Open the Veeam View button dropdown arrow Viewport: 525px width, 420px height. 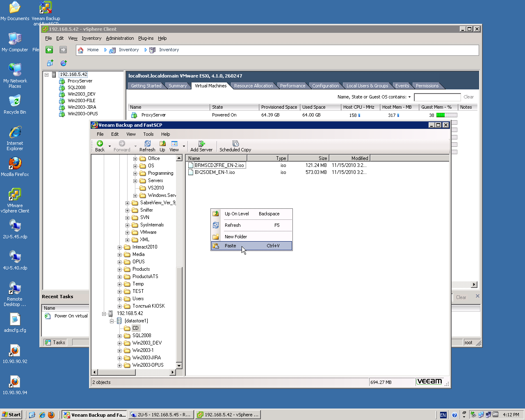coord(184,146)
